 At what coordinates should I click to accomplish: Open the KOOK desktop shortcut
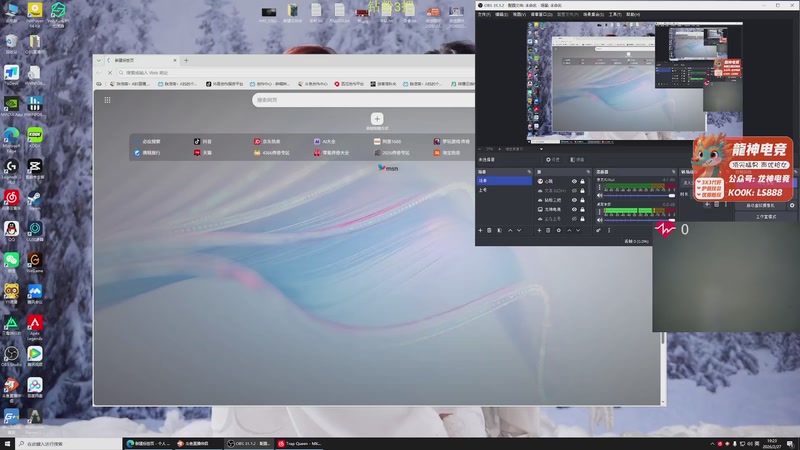tap(35, 135)
